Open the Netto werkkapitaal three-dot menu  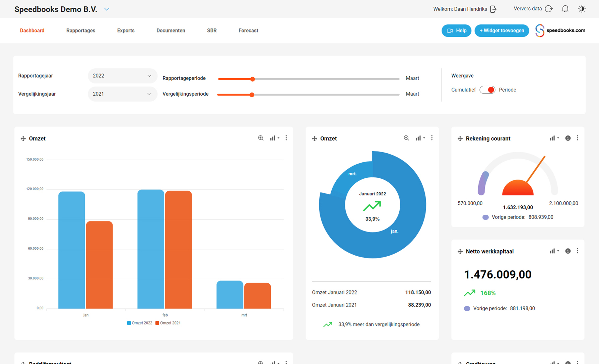click(x=577, y=251)
